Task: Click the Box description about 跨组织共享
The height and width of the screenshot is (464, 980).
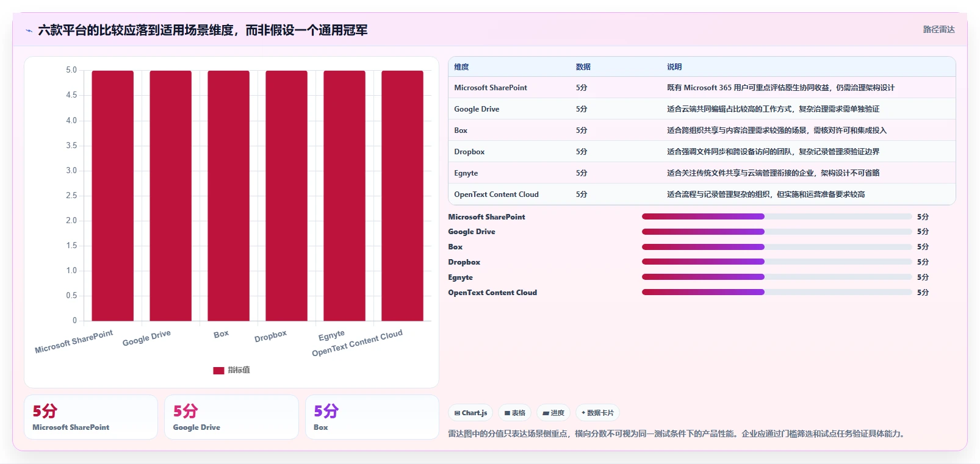Action: point(777,130)
